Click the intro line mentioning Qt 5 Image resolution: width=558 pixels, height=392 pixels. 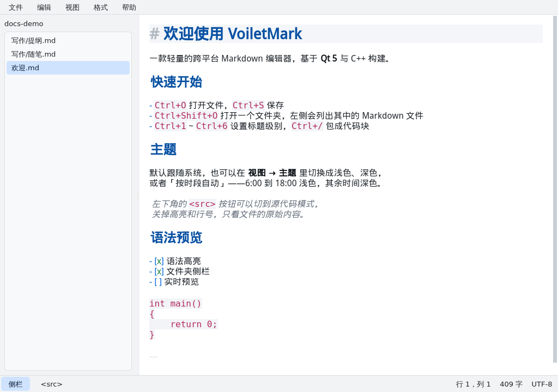pyautogui.click(x=270, y=58)
